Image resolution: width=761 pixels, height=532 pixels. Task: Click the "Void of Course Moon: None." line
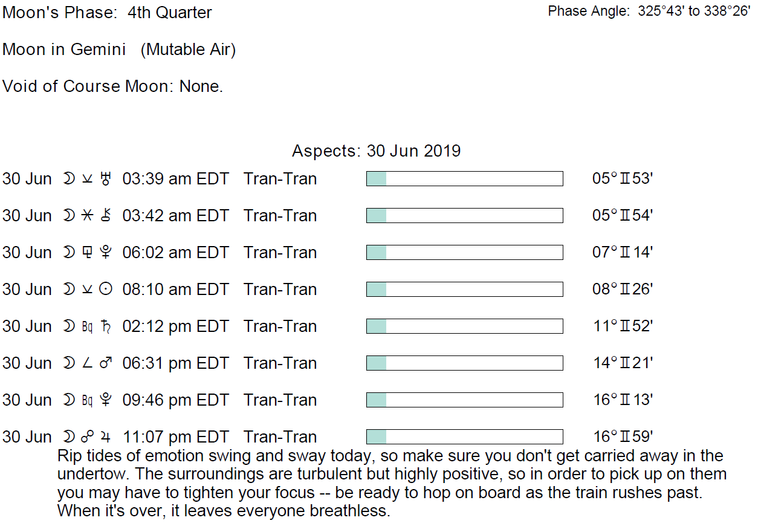pyautogui.click(x=113, y=86)
